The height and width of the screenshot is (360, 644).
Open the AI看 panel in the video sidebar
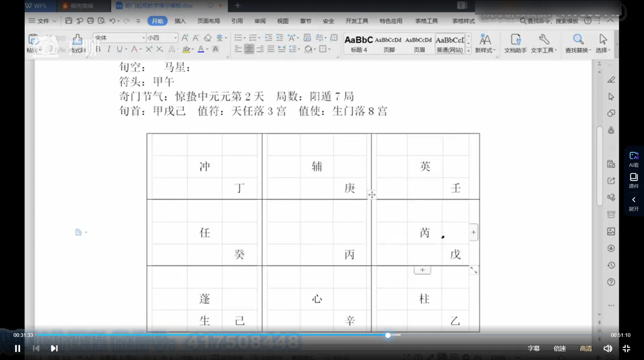coord(634,159)
